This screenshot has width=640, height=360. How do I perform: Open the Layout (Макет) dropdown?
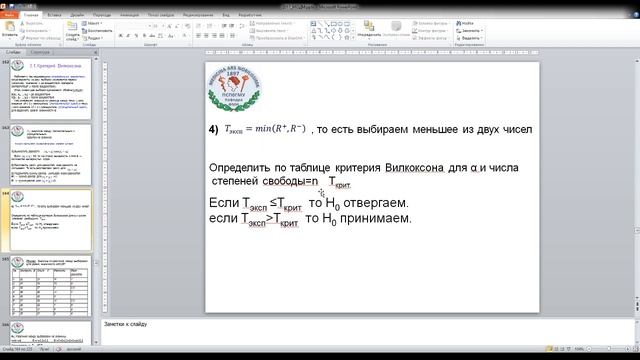pos(92,23)
